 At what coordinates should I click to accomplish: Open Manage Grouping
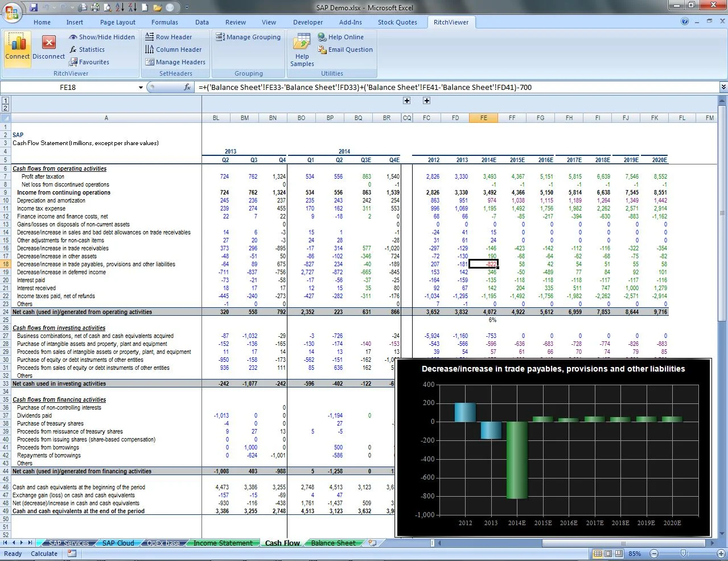(249, 37)
